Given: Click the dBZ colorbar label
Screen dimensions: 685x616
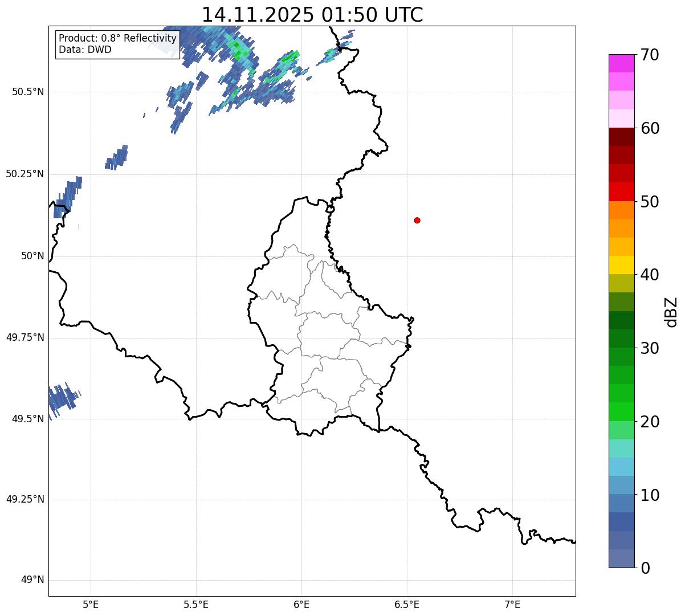Looking at the screenshot, I should pos(671,312).
